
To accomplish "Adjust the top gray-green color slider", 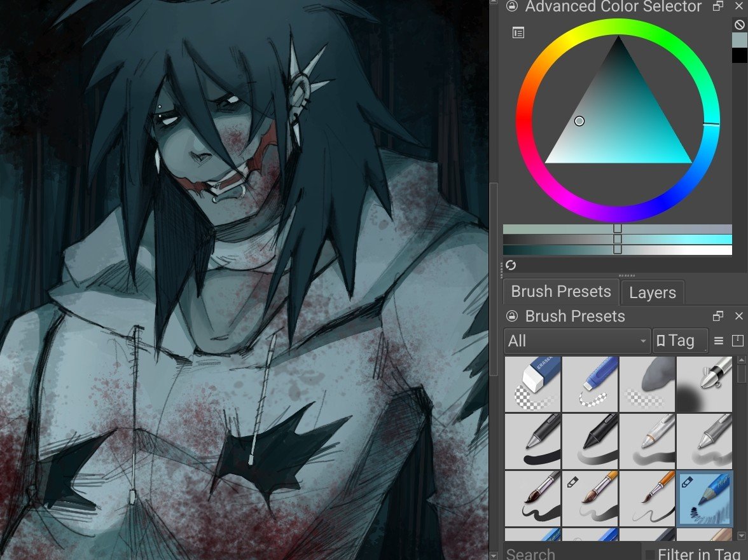I will (617, 229).
